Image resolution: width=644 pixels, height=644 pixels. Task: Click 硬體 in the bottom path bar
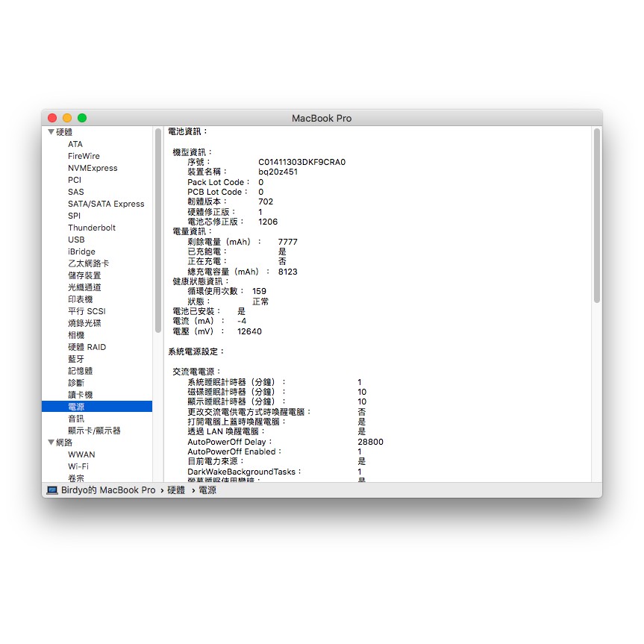tap(176, 490)
